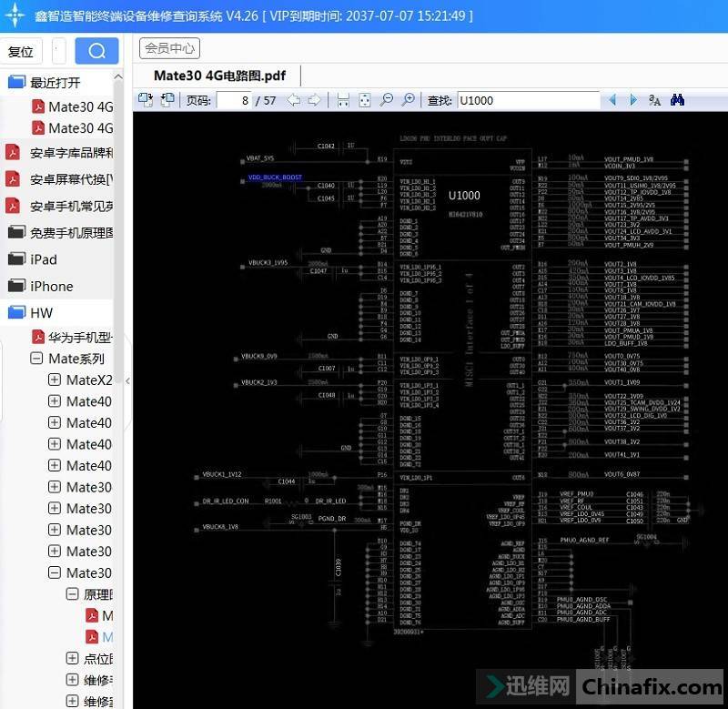Toggle match case search option icon
Screen dimensions: 728x709
(x=654, y=100)
